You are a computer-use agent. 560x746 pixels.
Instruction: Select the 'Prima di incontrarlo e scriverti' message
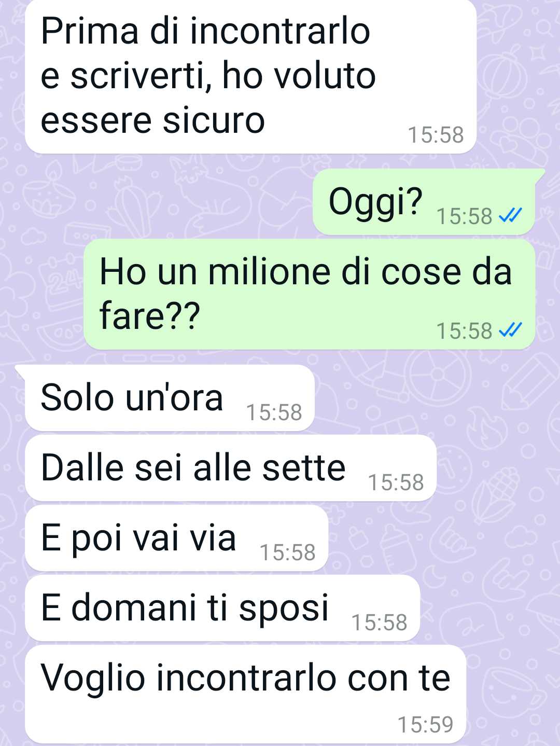[x=250, y=76]
